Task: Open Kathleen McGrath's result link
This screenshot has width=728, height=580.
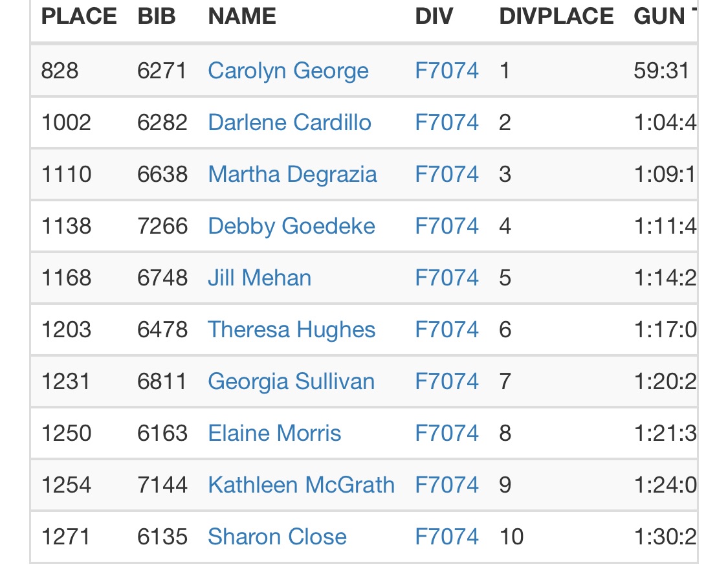Action: (x=301, y=485)
